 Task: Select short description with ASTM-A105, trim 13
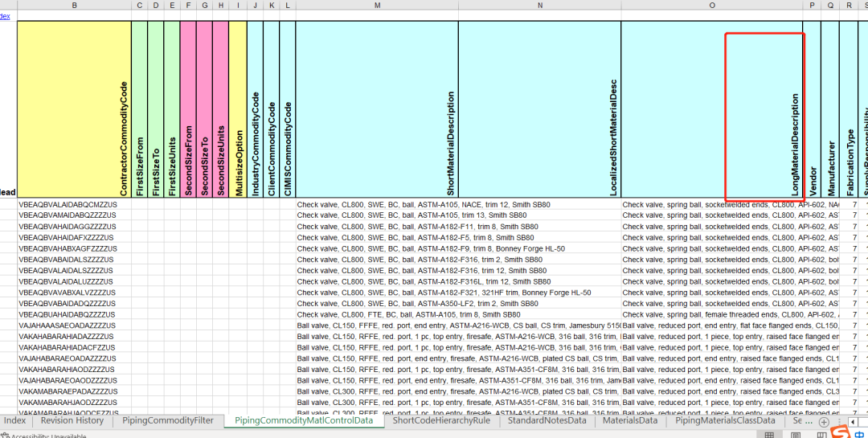(x=377, y=215)
